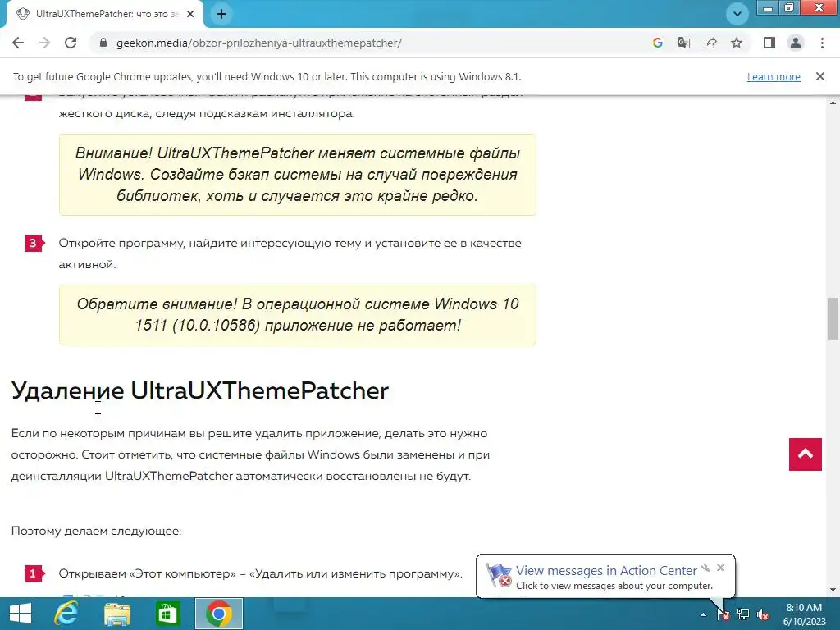Reload the current page
This screenshot has width=840, height=630.
tap(71, 43)
